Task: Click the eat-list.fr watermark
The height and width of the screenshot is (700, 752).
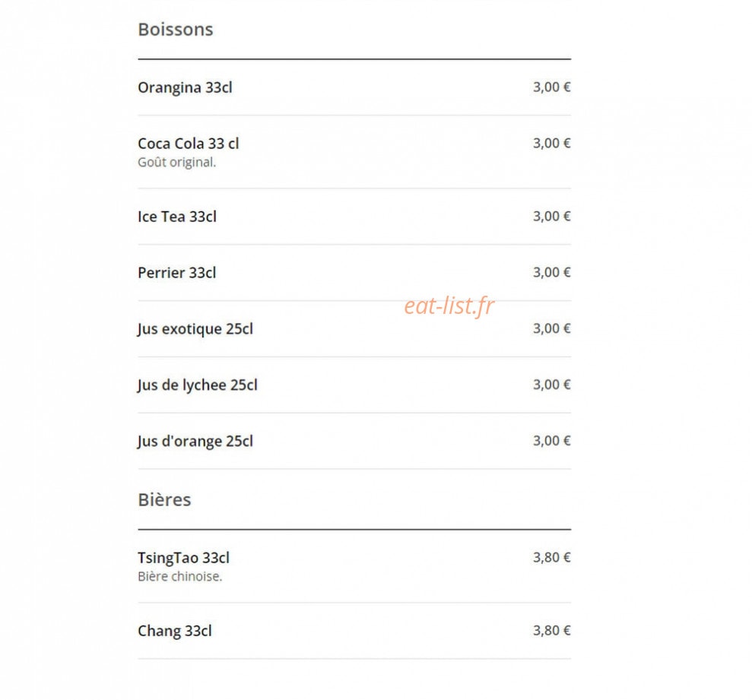Action: click(449, 306)
